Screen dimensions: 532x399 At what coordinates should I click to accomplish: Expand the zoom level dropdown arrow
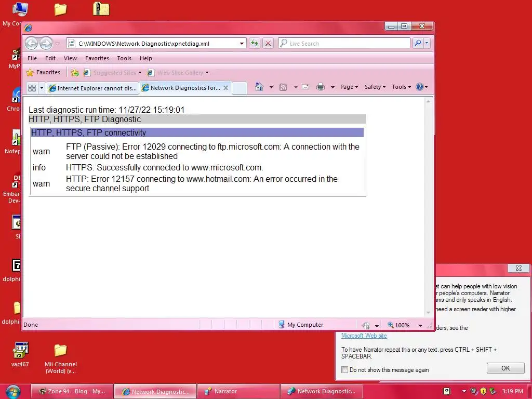(420, 325)
